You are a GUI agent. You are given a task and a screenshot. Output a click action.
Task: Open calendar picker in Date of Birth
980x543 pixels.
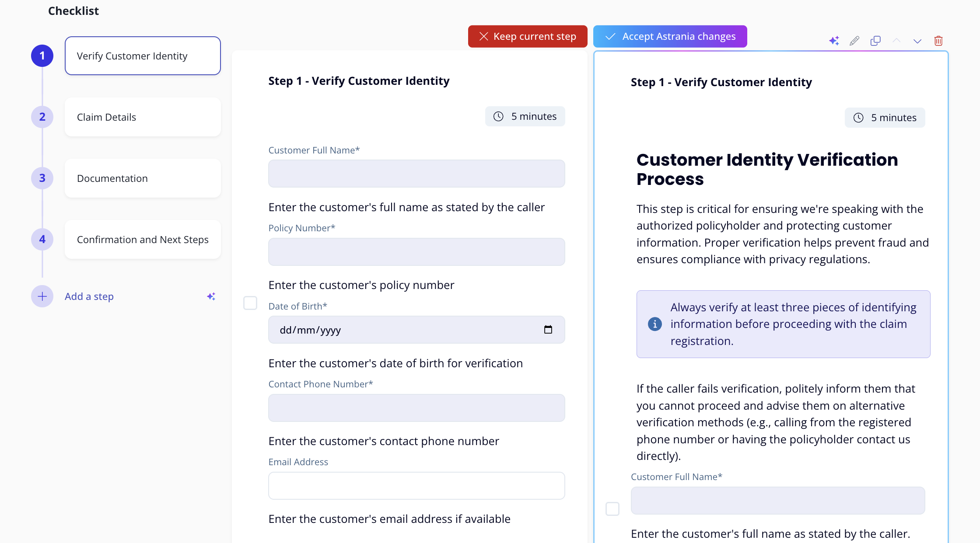click(548, 330)
